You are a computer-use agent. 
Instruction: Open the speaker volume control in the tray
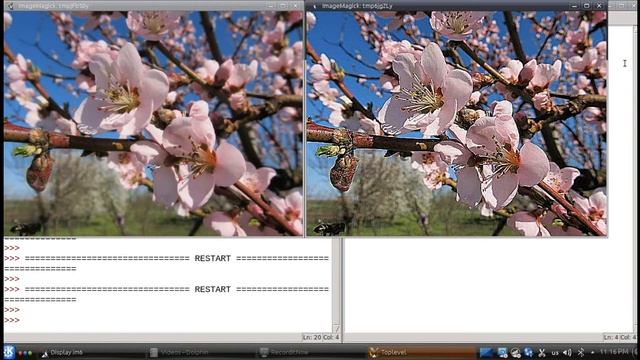pos(567,352)
